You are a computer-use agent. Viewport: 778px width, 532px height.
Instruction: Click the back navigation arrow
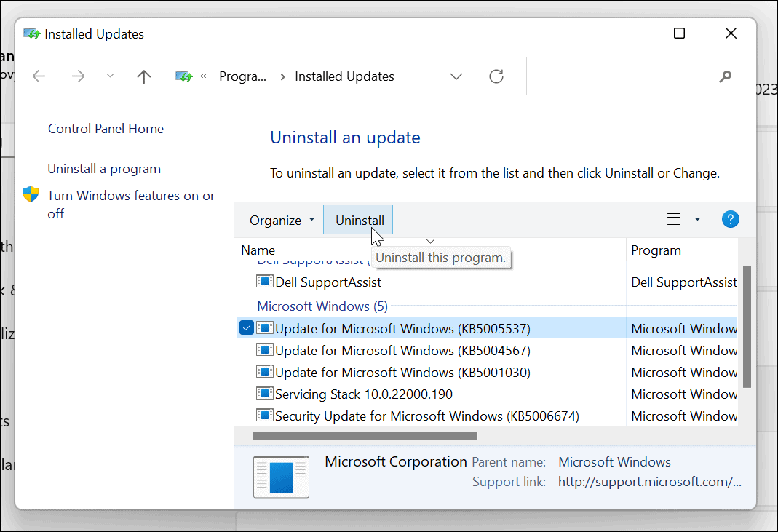(x=39, y=76)
